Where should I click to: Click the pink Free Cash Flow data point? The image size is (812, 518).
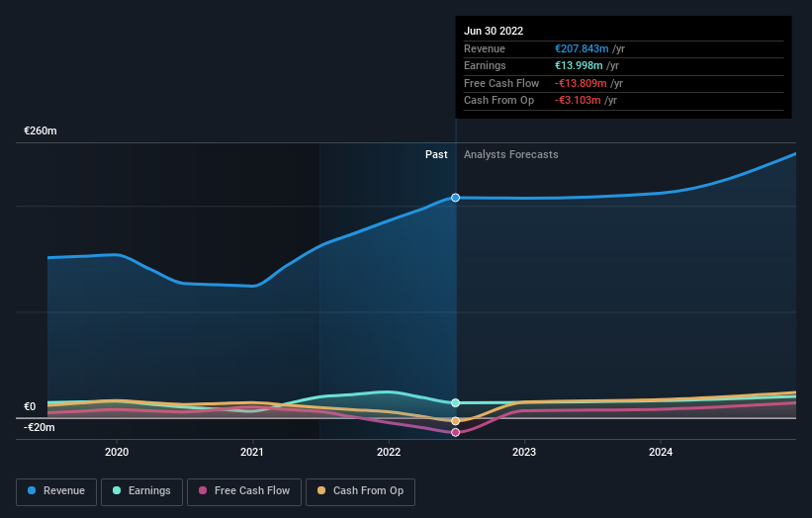pos(455,433)
